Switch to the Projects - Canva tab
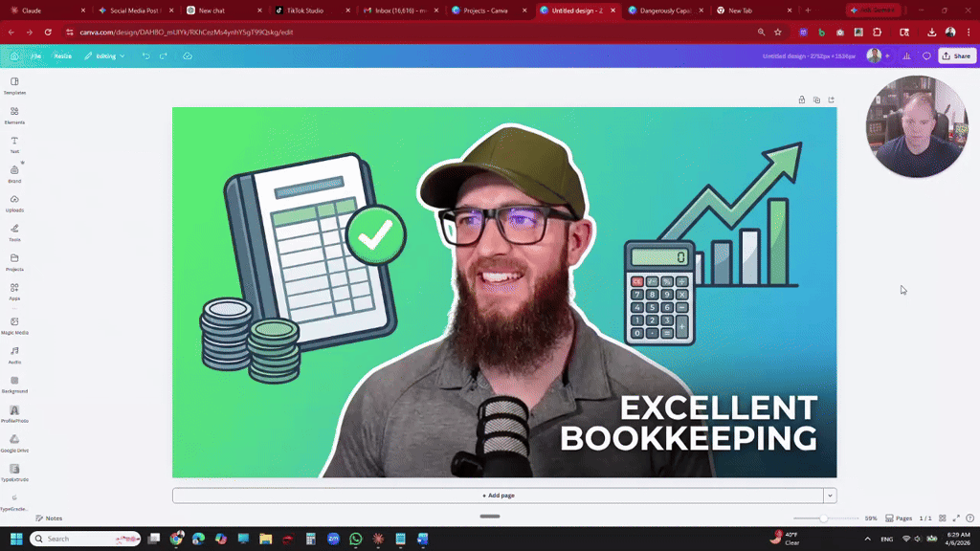This screenshot has height=551, width=980. (x=489, y=11)
